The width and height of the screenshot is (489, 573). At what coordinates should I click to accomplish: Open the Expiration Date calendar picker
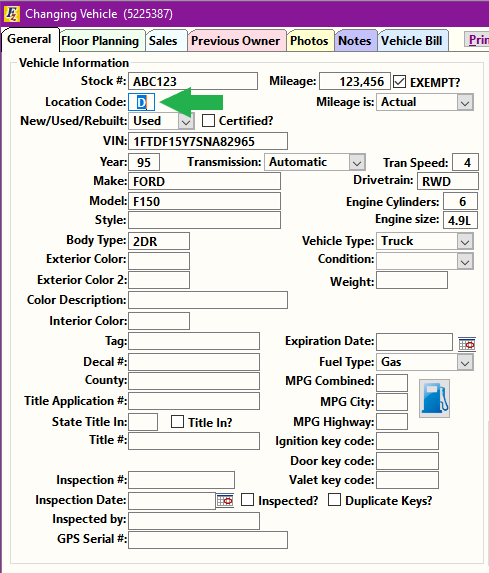pos(467,344)
